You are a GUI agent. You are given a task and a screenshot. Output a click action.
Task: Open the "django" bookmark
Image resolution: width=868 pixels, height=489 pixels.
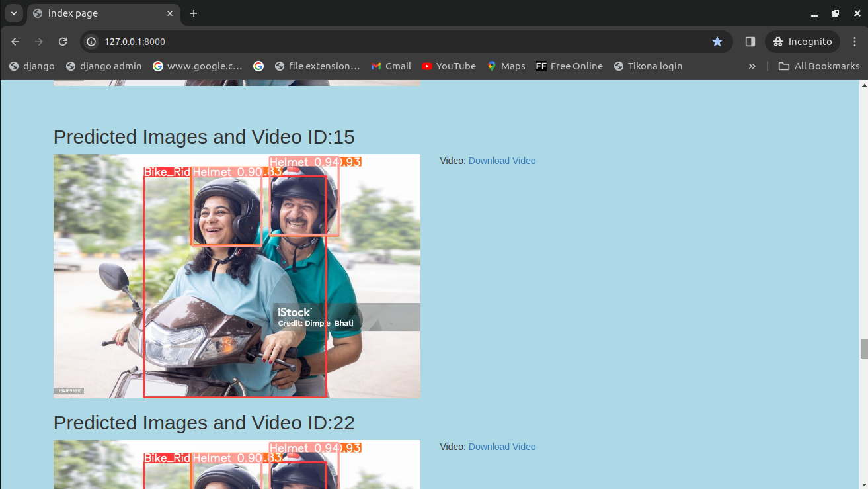coord(32,66)
